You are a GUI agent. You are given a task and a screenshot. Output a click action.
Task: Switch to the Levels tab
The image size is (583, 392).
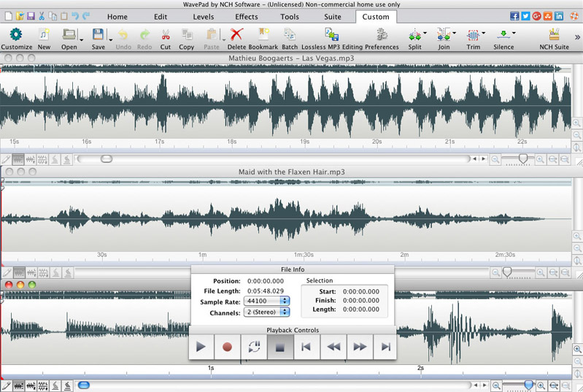click(x=204, y=17)
